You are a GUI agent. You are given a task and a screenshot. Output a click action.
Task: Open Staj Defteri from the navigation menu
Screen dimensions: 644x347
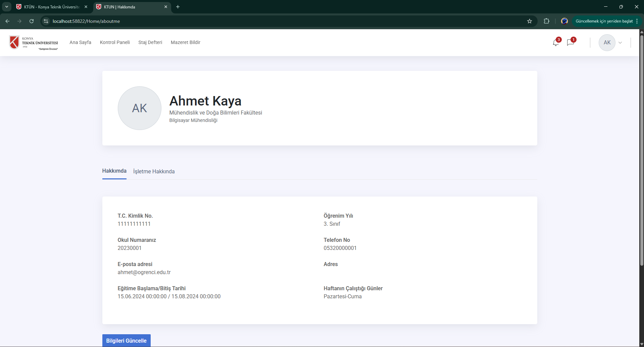coord(150,42)
